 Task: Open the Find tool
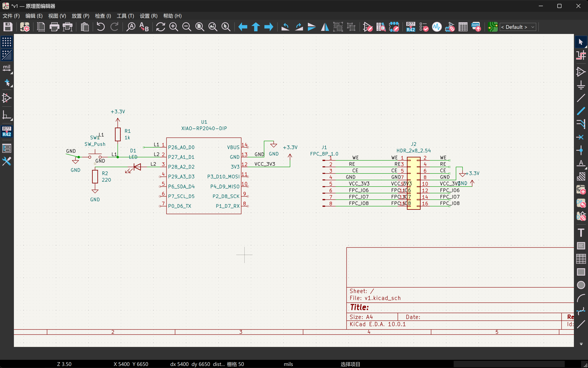coord(131,27)
